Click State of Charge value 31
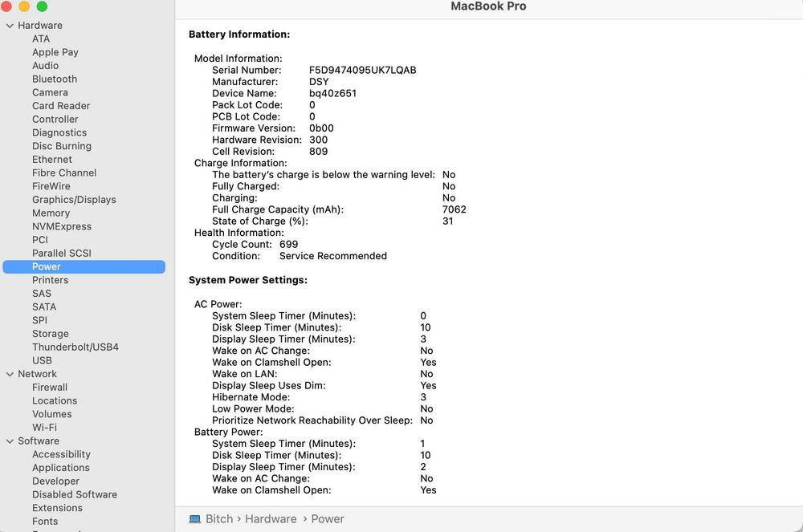 447,221
